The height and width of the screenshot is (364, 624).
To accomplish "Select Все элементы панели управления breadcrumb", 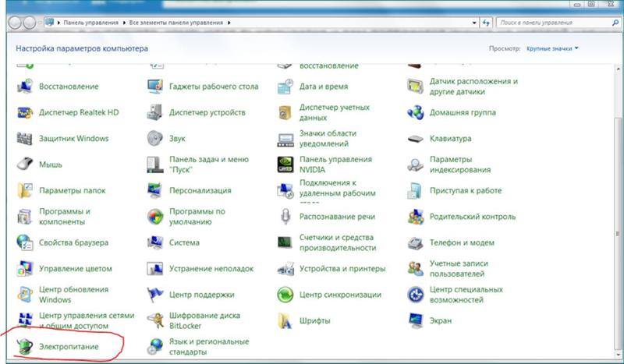I will tap(176, 23).
